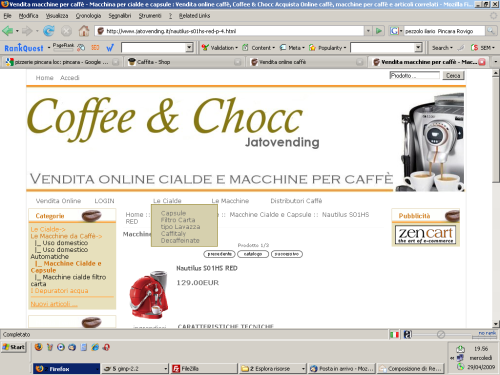Click the zencart advertisement banner
This screenshot has width=500, height=375.
tap(426, 235)
